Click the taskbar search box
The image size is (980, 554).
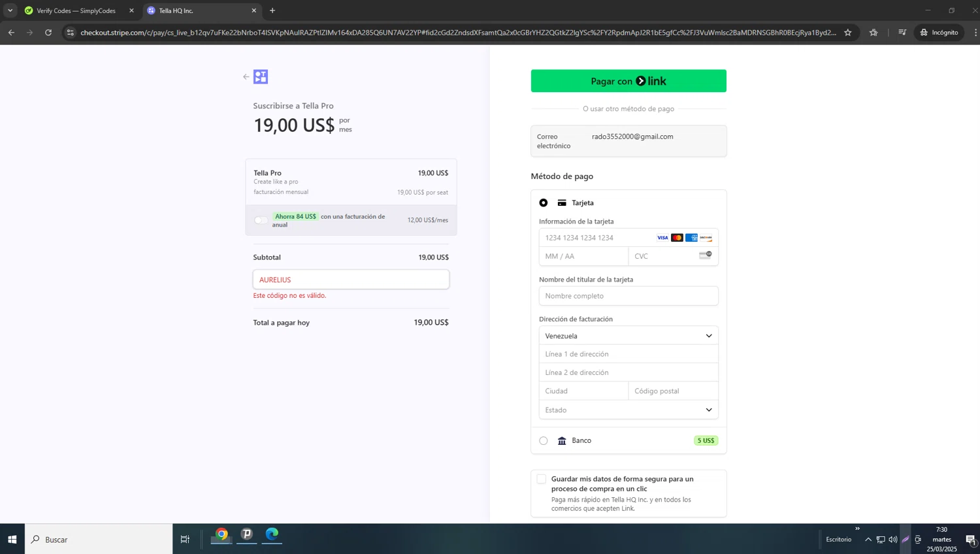coord(99,540)
